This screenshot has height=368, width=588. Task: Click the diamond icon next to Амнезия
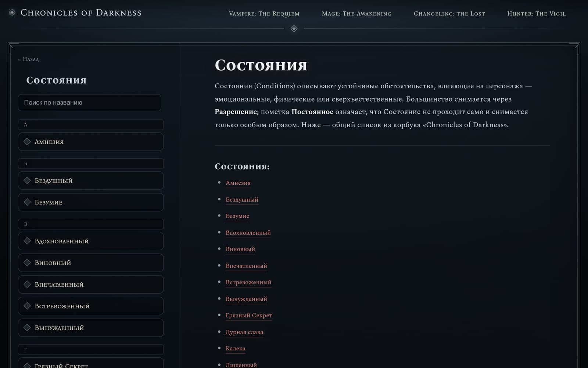coord(27,142)
